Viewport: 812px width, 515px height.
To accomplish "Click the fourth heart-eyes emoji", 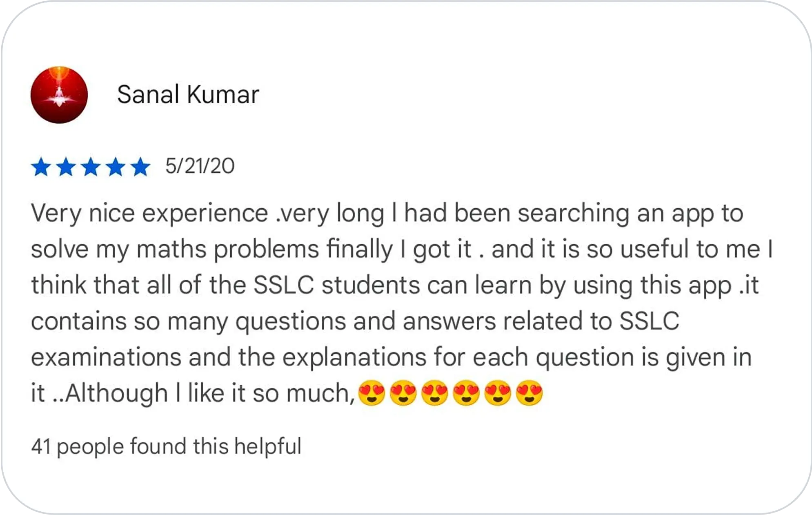I will point(466,393).
